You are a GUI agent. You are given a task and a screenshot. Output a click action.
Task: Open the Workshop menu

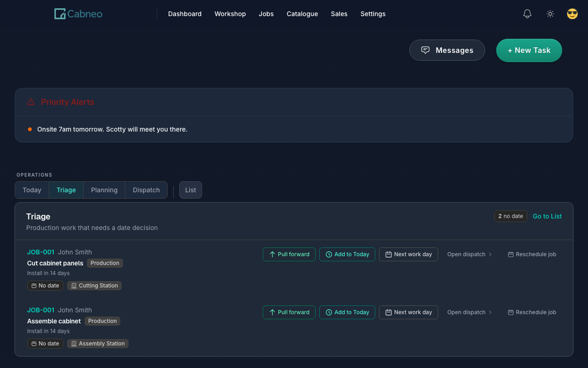[230, 14]
